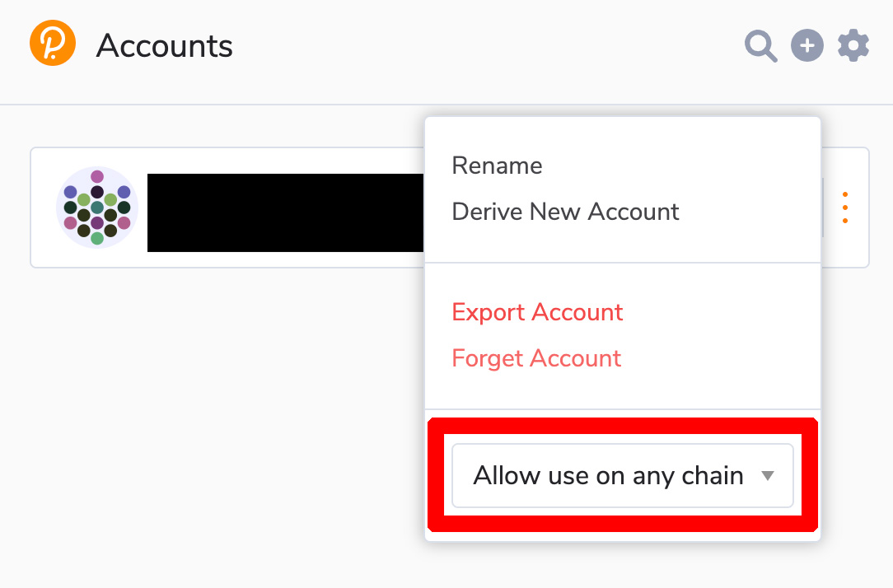Screen dimensions: 893x588
Task: Click the Accounts page heading
Action: (165, 45)
